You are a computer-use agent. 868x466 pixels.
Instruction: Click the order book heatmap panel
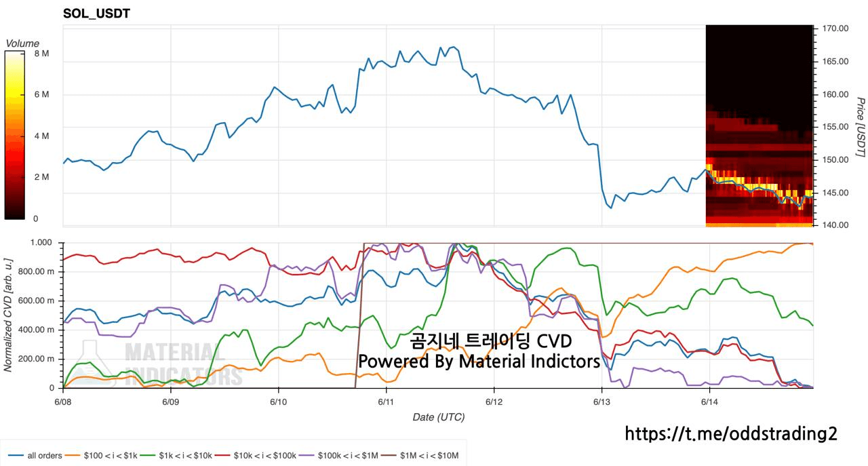coord(759,125)
